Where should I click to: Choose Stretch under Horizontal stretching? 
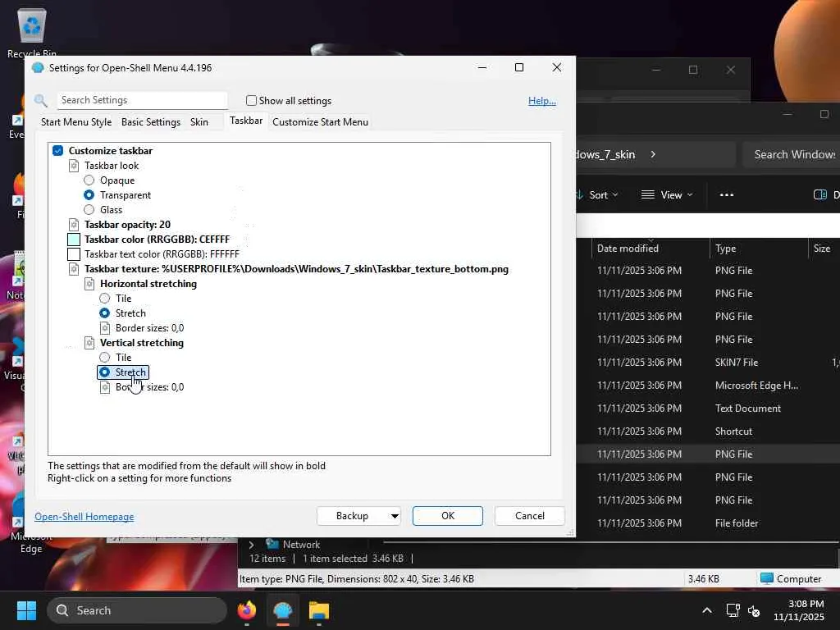104,313
